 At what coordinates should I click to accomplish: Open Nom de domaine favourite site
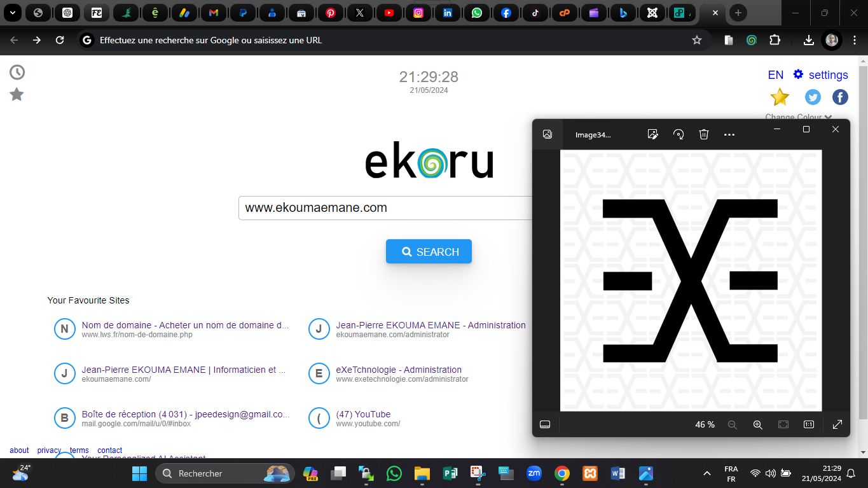[185, 325]
